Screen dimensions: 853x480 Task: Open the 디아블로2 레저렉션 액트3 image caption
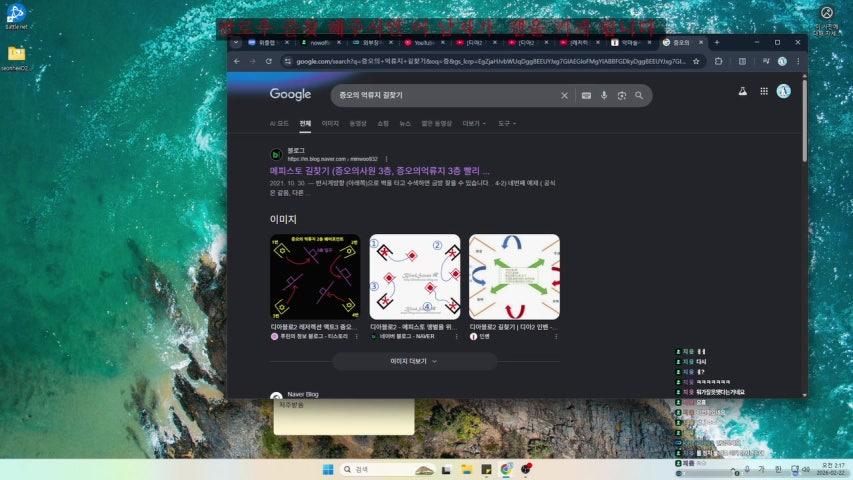314,327
